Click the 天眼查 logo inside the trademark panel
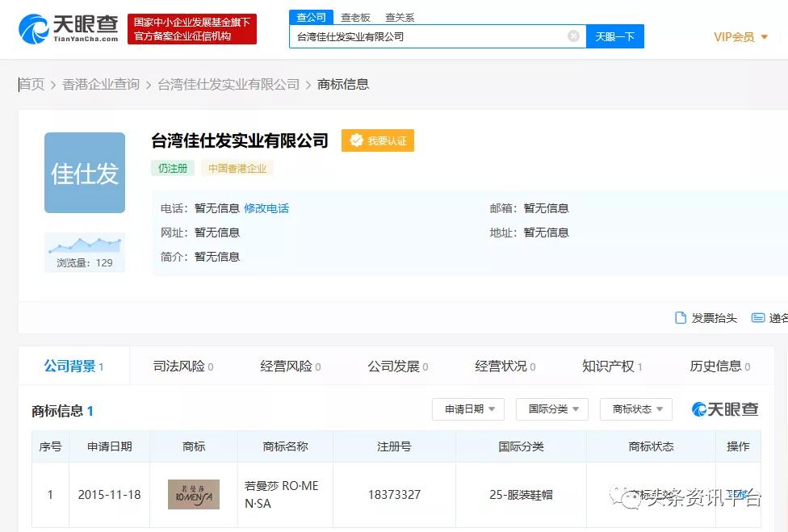 point(725,409)
